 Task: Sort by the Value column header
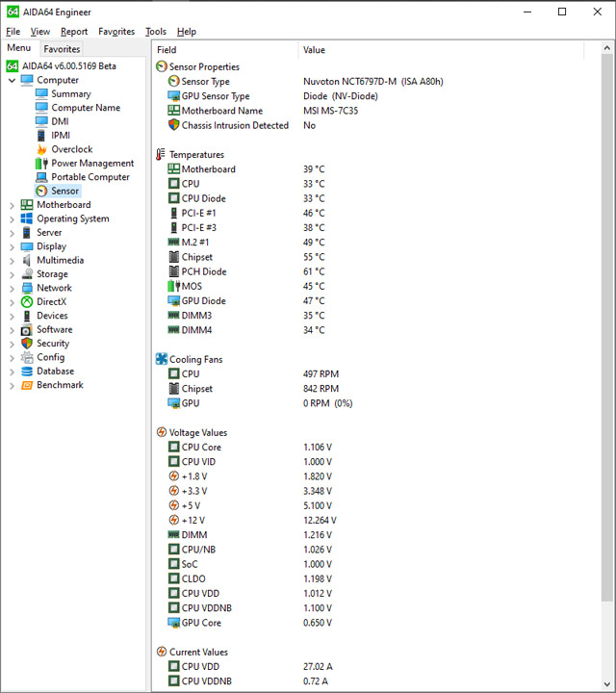point(441,50)
